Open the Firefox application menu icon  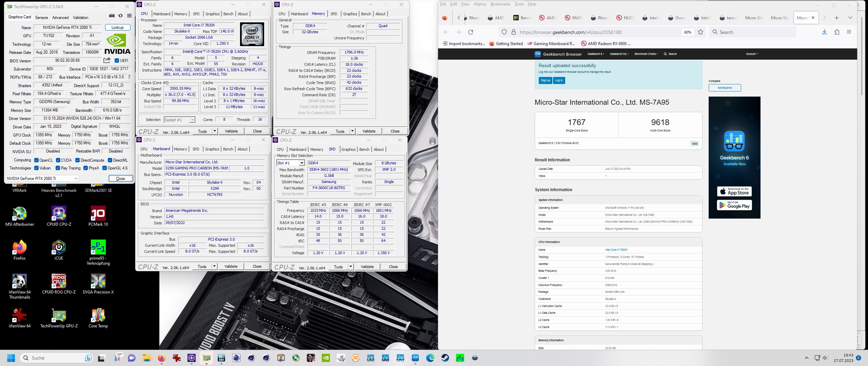[x=849, y=32]
